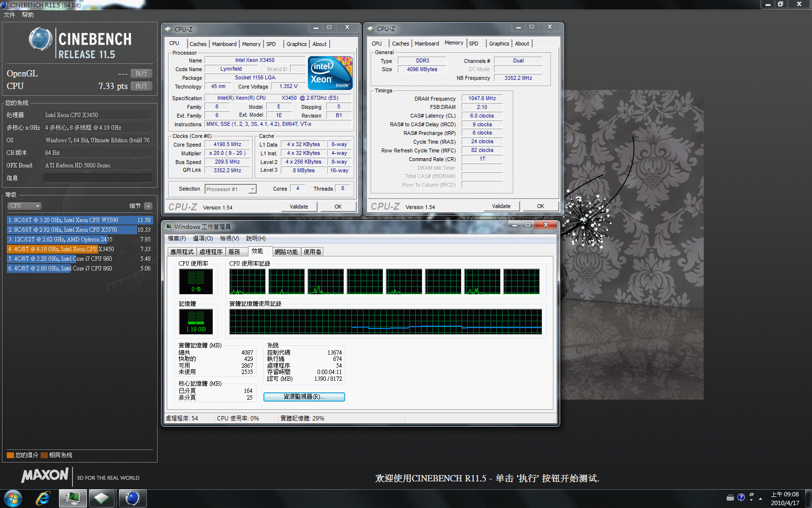The width and height of the screenshot is (812, 508).
Task: Open Task Manager 檢視(V) menu
Action: 230,239
